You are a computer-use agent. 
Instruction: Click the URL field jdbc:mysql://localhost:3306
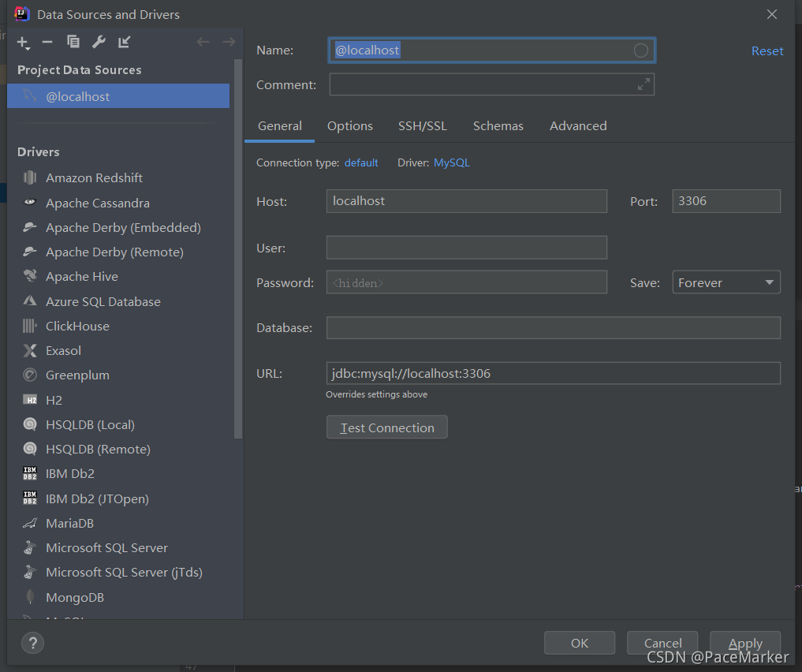pyautogui.click(x=554, y=373)
